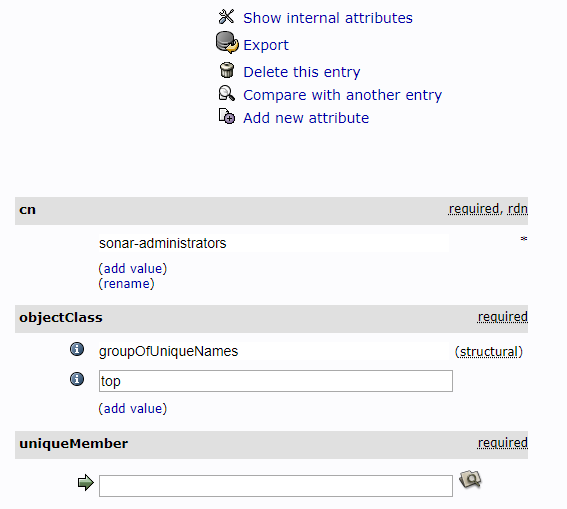Image resolution: width=567 pixels, height=509 pixels.
Task: Click the Add new attribute document icon
Action: pyautogui.click(x=227, y=116)
